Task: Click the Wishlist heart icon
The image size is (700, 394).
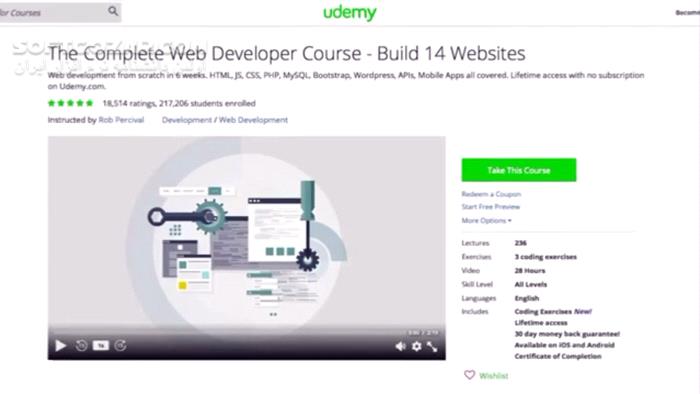Action: click(x=469, y=375)
